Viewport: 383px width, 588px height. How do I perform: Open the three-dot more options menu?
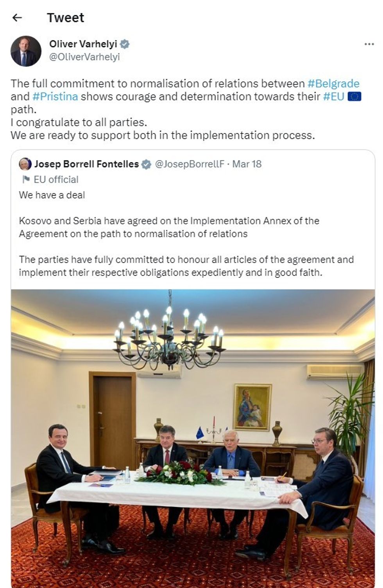369,44
